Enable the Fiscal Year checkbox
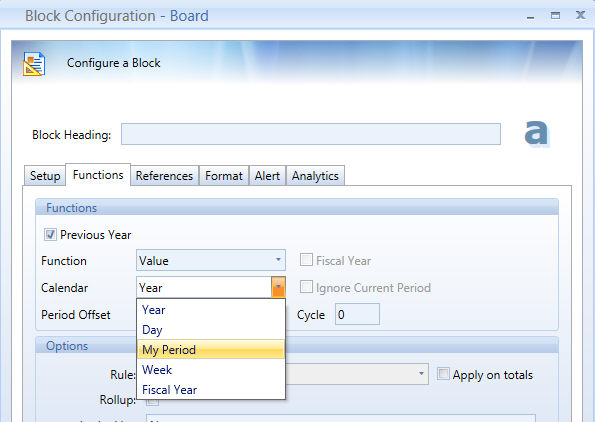This screenshot has width=595, height=422. pos(306,260)
